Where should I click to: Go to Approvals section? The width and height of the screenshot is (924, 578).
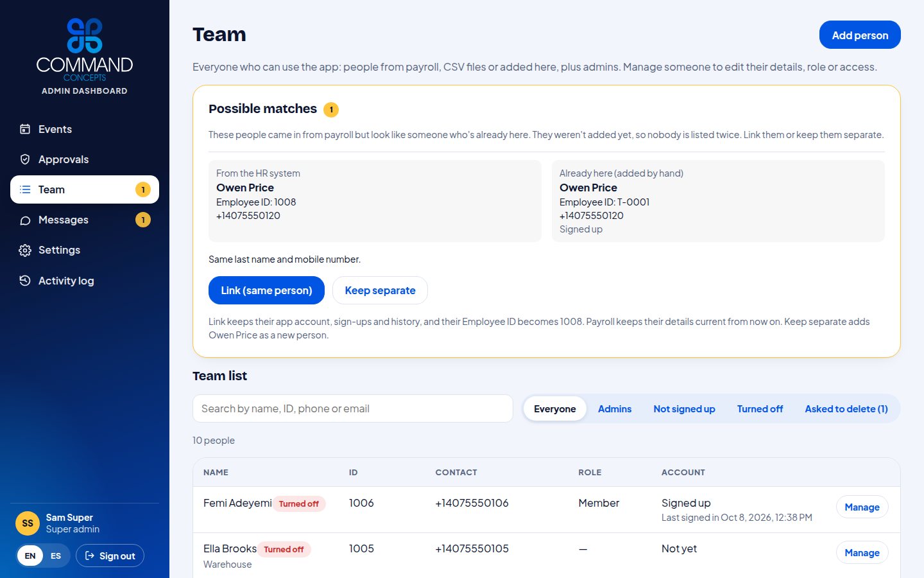85,159
